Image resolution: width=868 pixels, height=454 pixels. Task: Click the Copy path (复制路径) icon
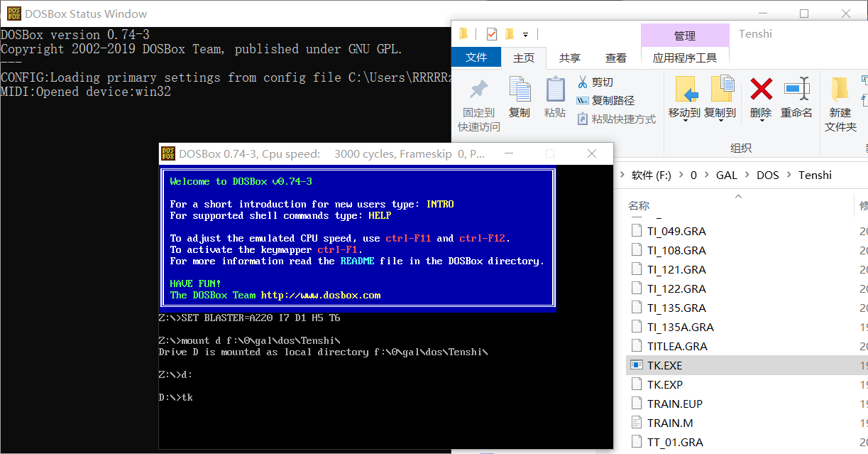pos(583,101)
